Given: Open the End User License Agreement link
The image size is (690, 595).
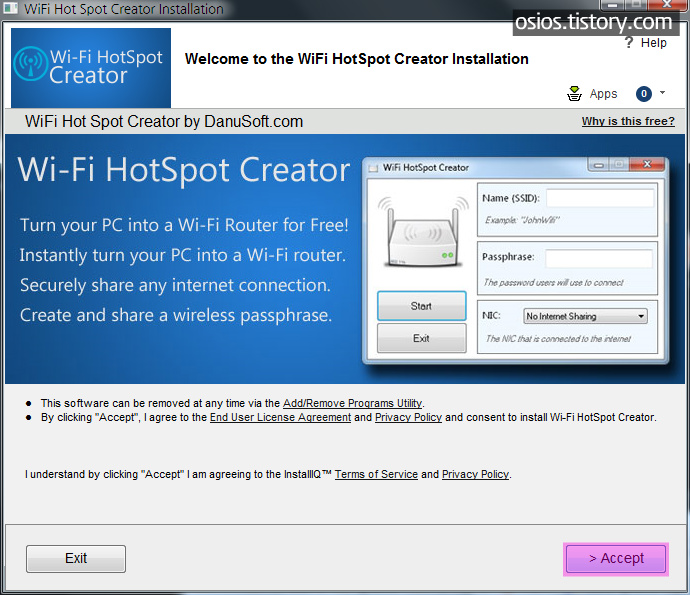Looking at the screenshot, I should click(280, 417).
